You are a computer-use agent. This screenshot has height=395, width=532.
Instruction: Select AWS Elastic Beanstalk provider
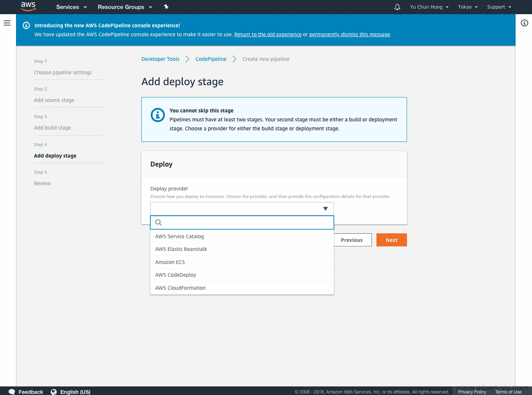(242, 249)
